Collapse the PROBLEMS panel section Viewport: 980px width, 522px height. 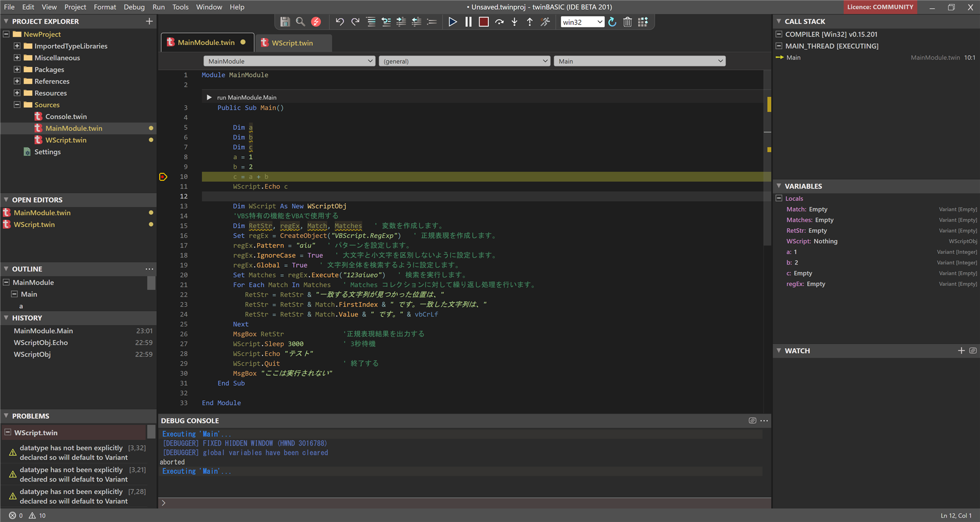point(5,416)
